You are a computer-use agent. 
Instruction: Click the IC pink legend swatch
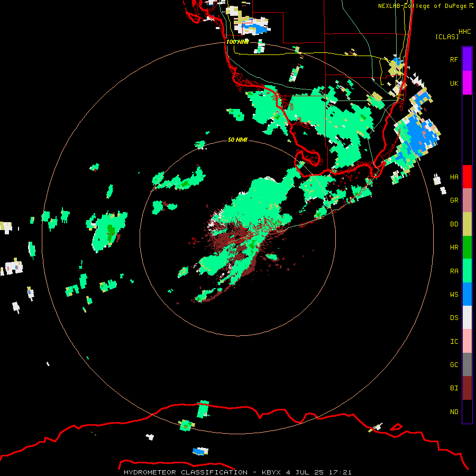tap(467, 341)
